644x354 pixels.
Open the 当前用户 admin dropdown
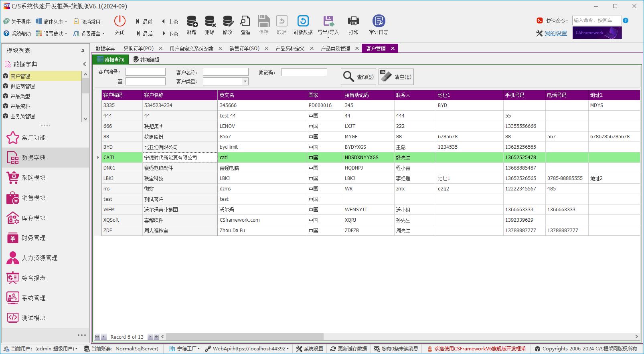click(40, 349)
